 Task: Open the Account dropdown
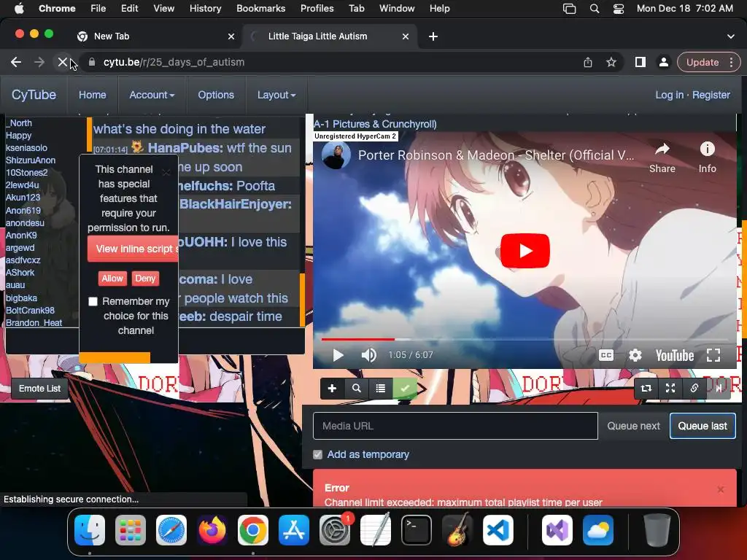pyautogui.click(x=152, y=95)
